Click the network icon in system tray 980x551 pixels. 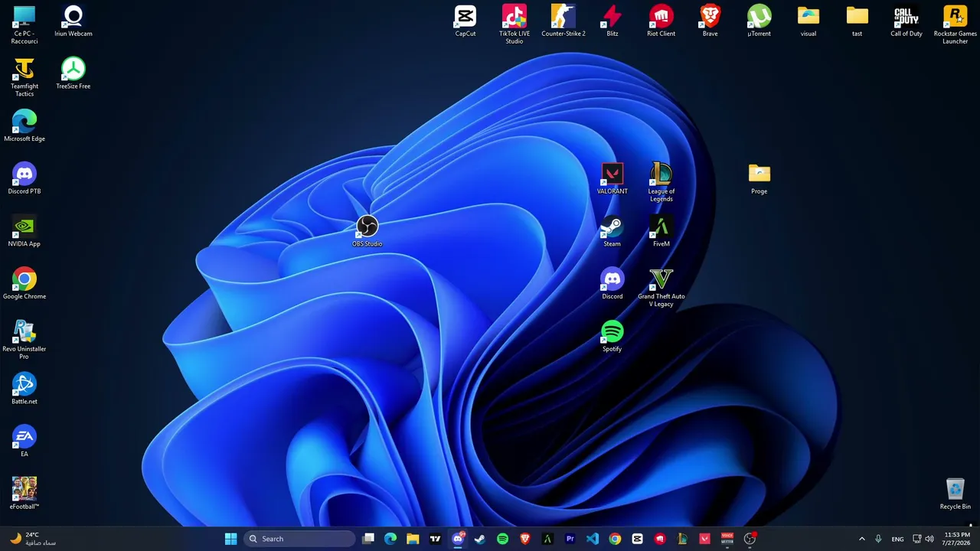[x=916, y=539]
